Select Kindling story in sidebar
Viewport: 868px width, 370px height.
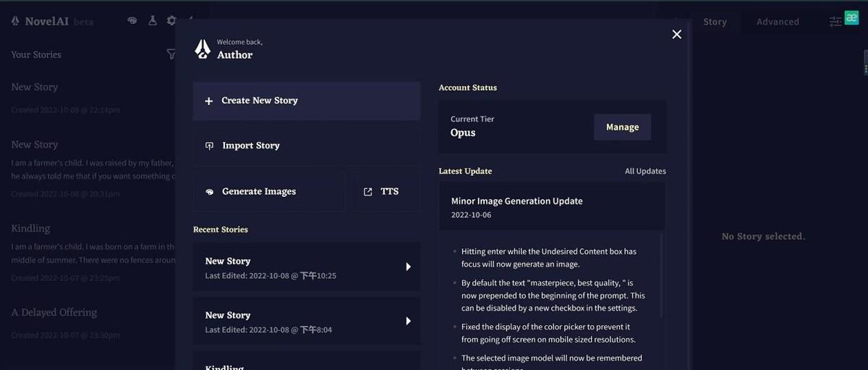(30, 229)
